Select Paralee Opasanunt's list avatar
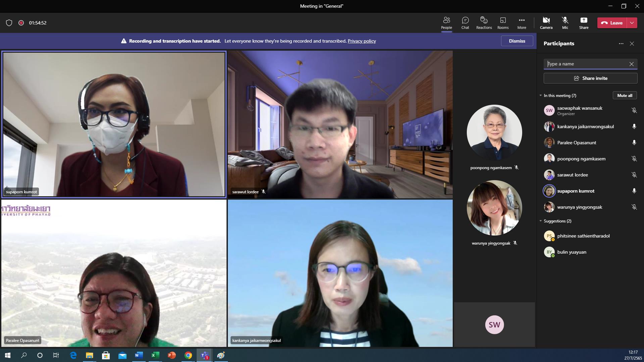The width and height of the screenshot is (644, 362). coord(549,143)
